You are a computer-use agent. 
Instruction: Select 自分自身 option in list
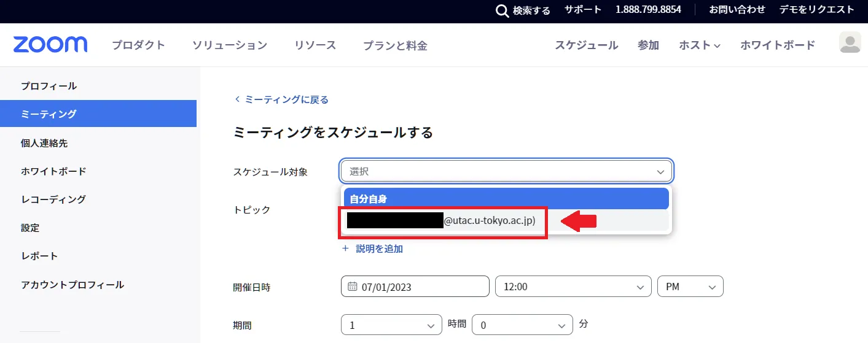(506, 199)
